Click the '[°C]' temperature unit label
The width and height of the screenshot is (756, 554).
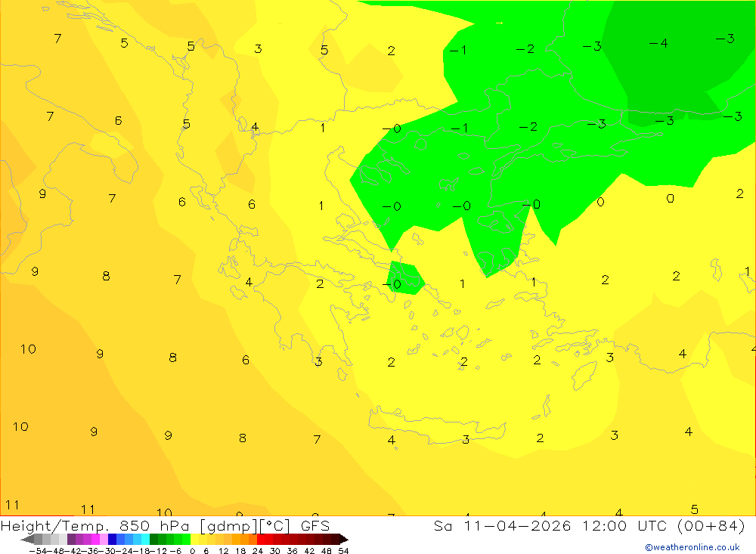tap(275, 527)
